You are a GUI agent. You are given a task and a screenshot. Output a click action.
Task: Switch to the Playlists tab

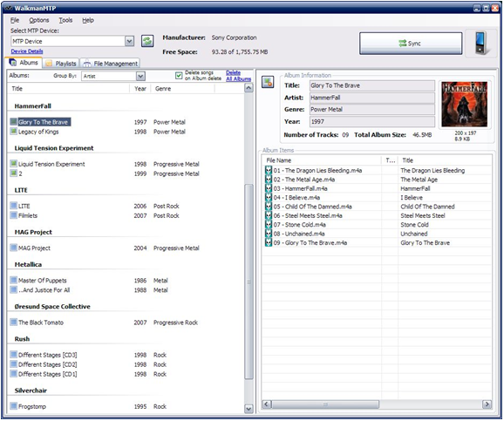pyautogui.click(x=61, y=64)
